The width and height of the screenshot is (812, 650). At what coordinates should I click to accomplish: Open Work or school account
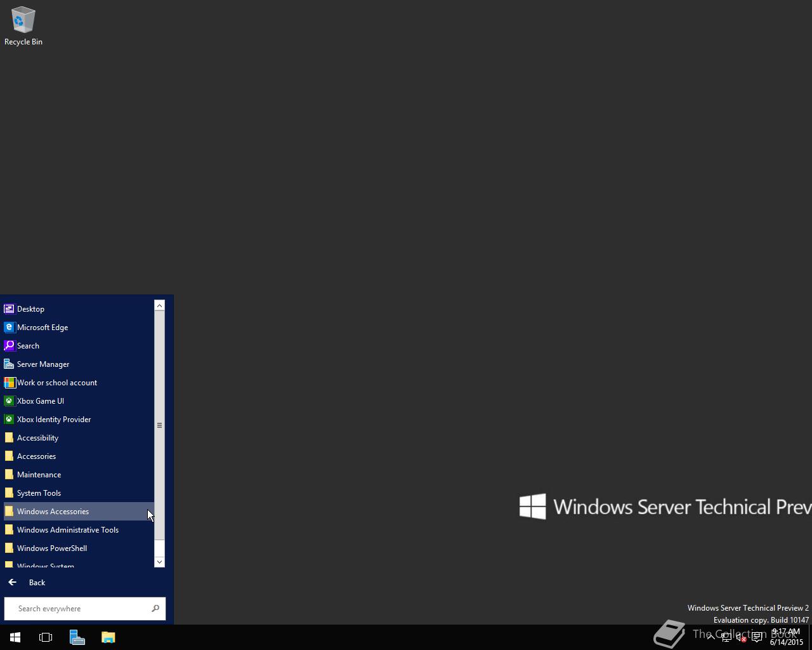[x=79, y=383]
